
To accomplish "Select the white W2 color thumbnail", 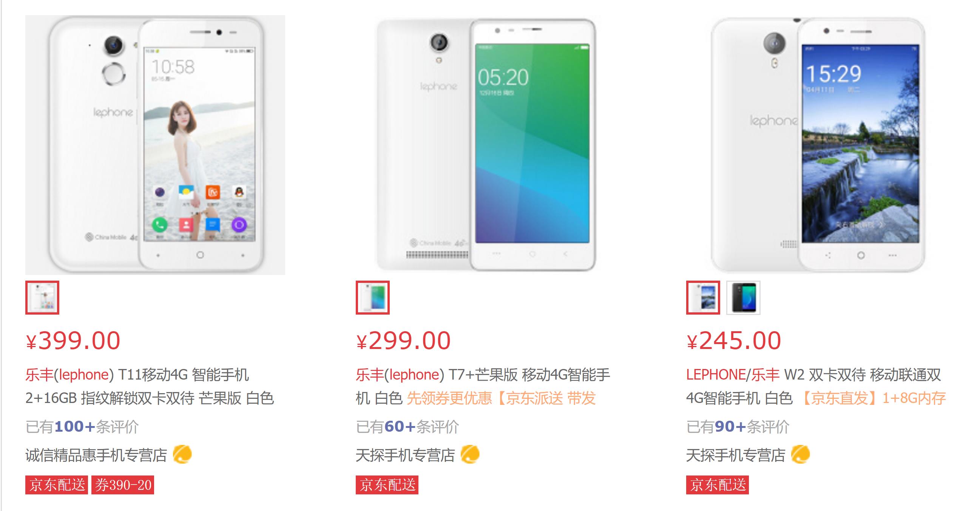I will click(703, 298).
